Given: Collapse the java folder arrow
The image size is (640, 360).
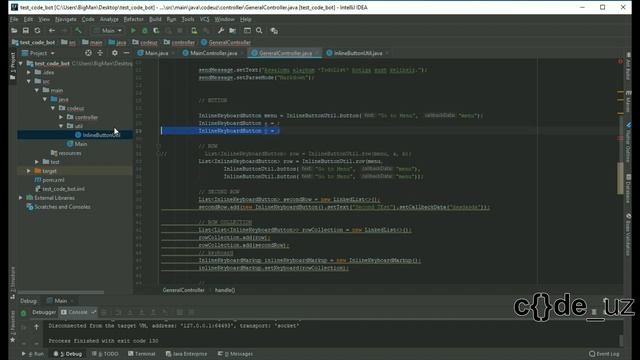Looking at the screenshot, I should pos(45,100).
